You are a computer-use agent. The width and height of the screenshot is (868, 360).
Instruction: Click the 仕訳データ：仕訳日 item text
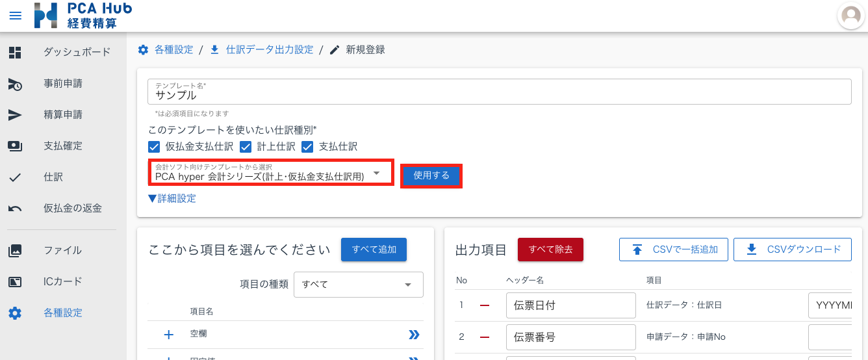click(x=684, y=305)
